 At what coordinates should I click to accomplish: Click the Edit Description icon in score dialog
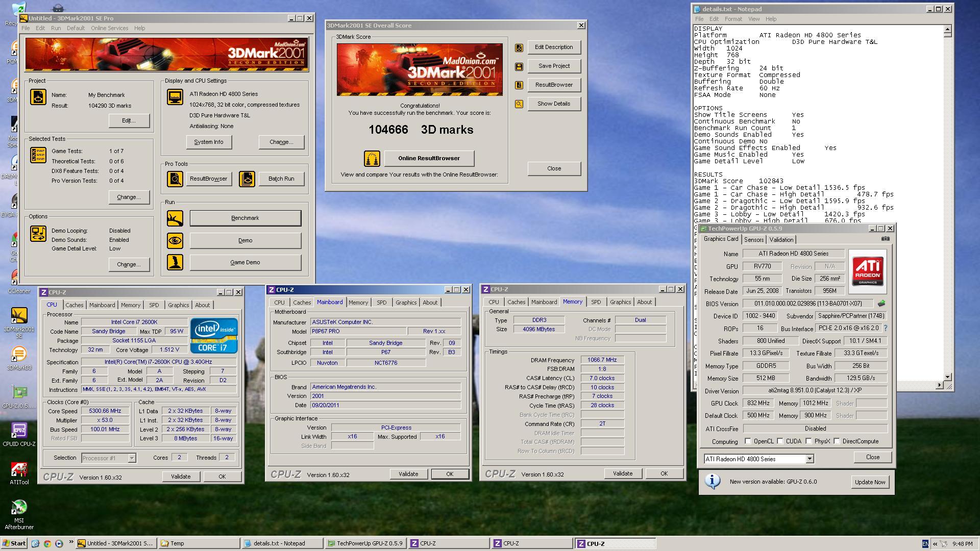click(x=519, y=47)
